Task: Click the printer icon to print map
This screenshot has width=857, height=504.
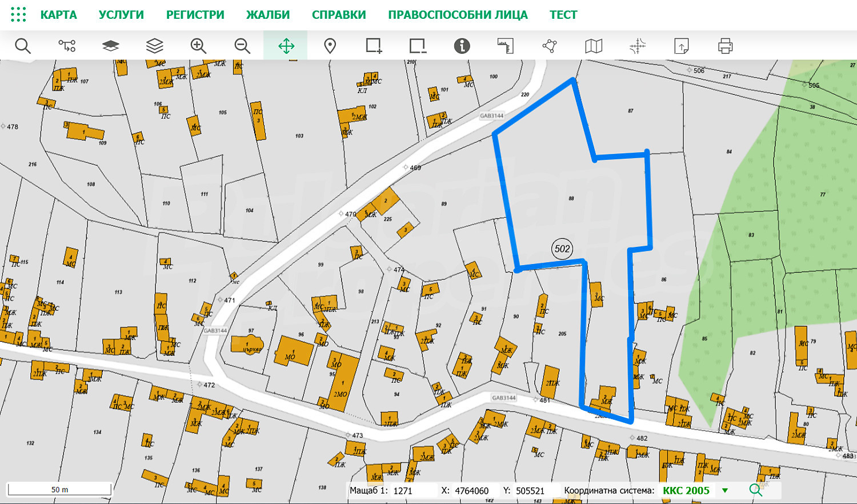Action: coord(725,46)
